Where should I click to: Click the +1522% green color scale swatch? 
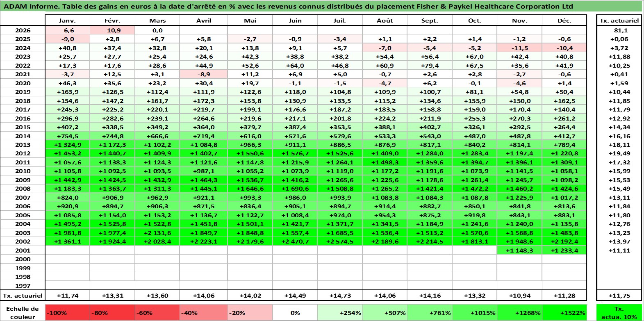564,312
